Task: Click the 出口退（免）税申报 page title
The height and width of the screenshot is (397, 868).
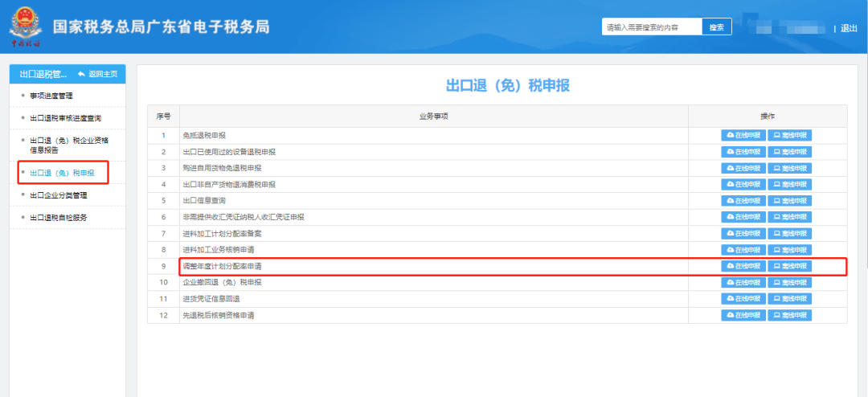Action: [508, 86]
